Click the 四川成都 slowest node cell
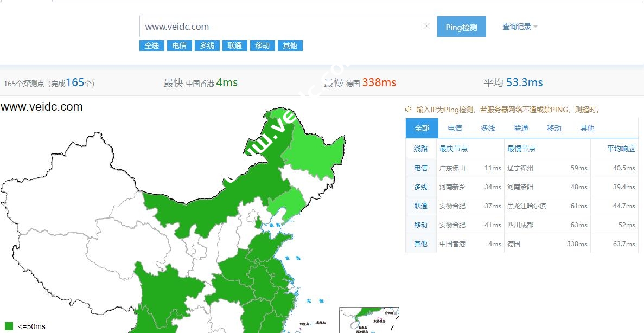 (x=520, y=225)
